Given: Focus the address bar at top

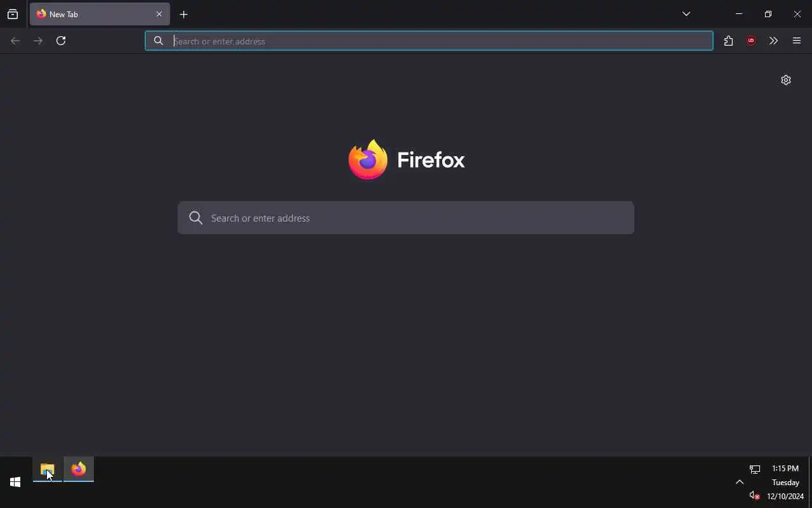Looking at the screenshot, I should pyautogui.click(x=429, y=41).
